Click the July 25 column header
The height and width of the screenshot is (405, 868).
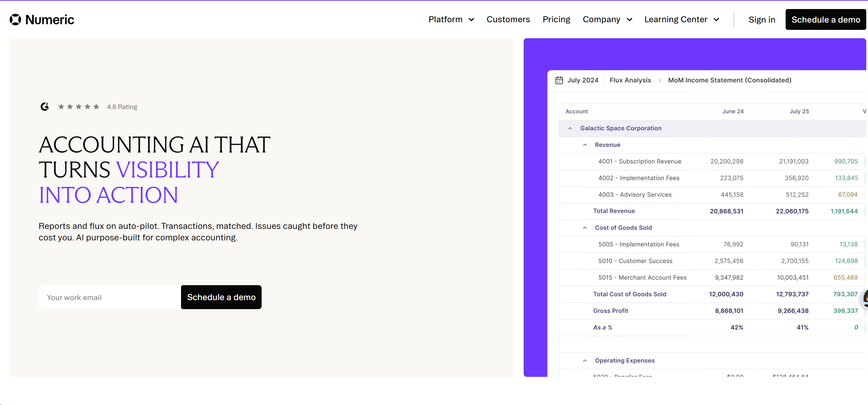pos(799,111)
